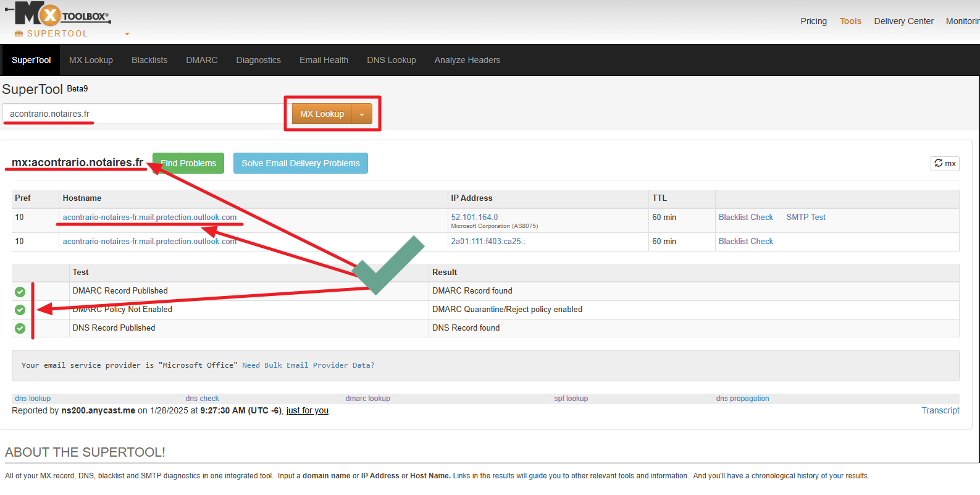Open the hostname link in the IPv6 row
The height and width of the screenshot is (495, 980).
[x=149, y=242]
